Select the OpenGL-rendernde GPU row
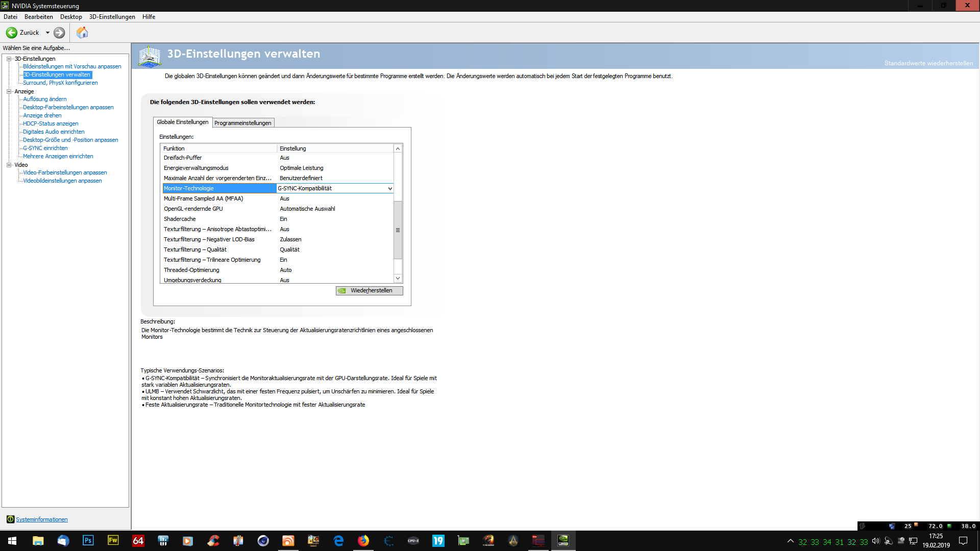The width and height of the screenshot is (980, 551). click(278, 209)
